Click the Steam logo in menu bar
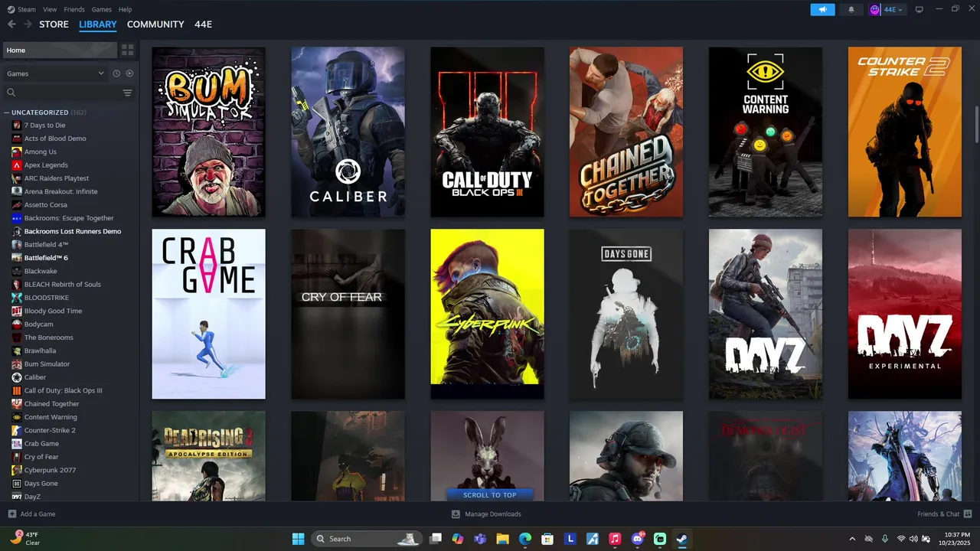 click(11, 9)
